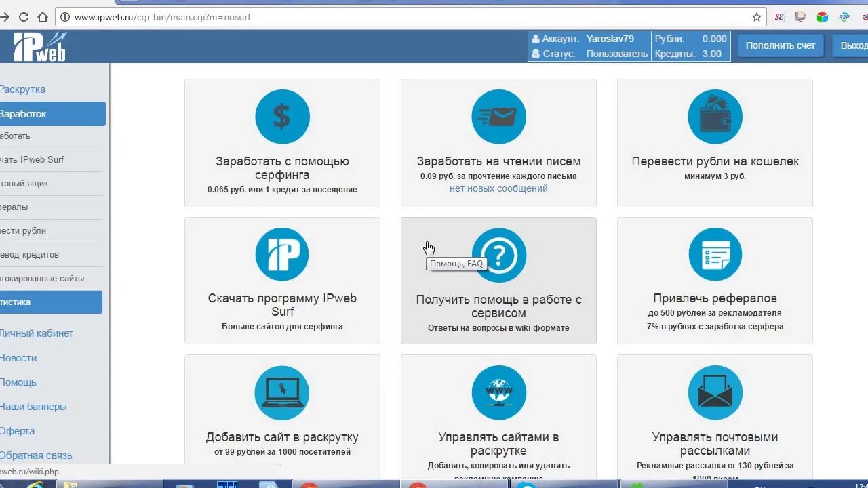868x488 pixels.
Task: Click the WWW globe manage sites icon
Action: point(498,392)
